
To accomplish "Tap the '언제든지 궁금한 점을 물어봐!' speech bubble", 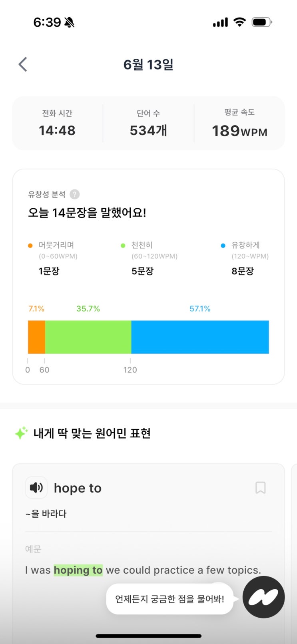I will pos(169,599).
